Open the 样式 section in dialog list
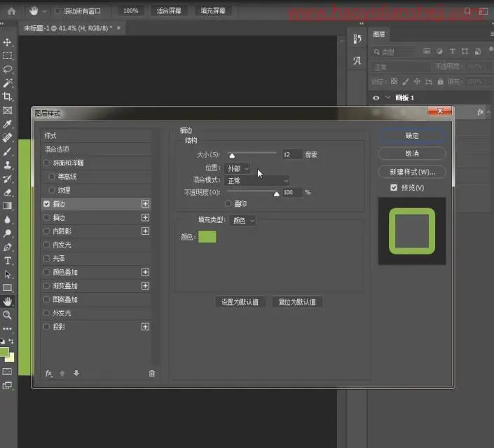494x448 pixels. point(97,136)
